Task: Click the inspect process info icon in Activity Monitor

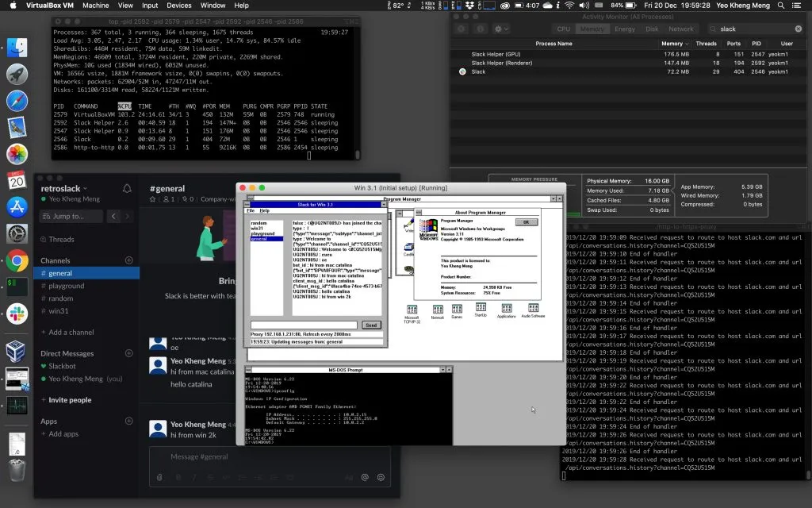Action: click(479, 29)
